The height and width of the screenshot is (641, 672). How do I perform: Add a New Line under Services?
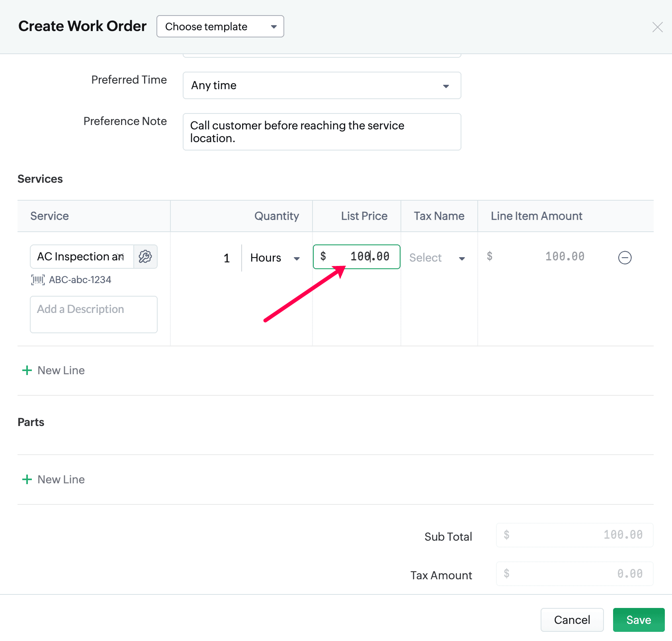[61, 370]
